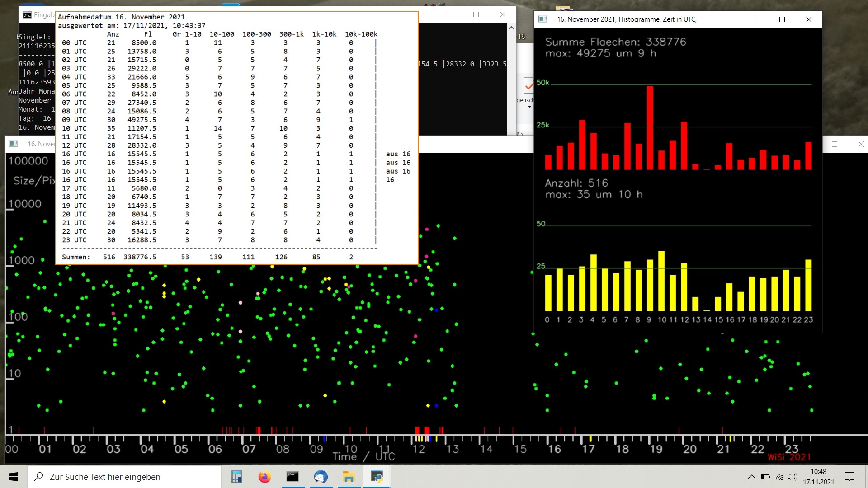Click the search magnifier icon in taskbar

39,477
